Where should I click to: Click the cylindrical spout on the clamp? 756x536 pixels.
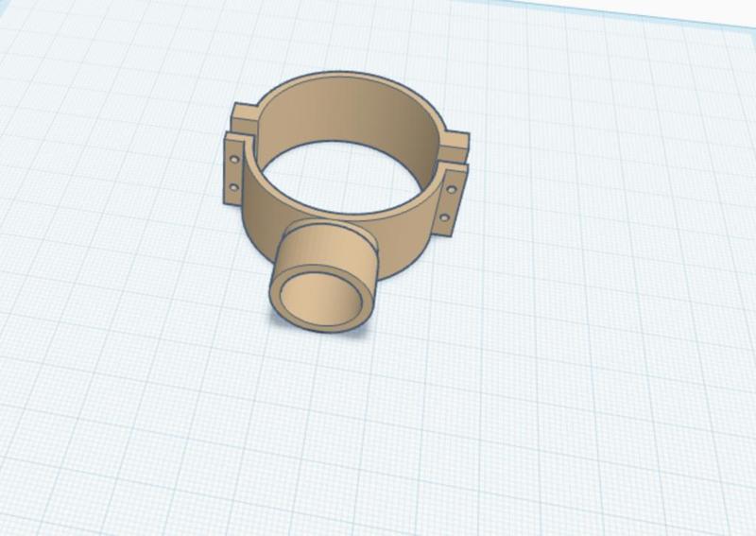pos(323,275)
